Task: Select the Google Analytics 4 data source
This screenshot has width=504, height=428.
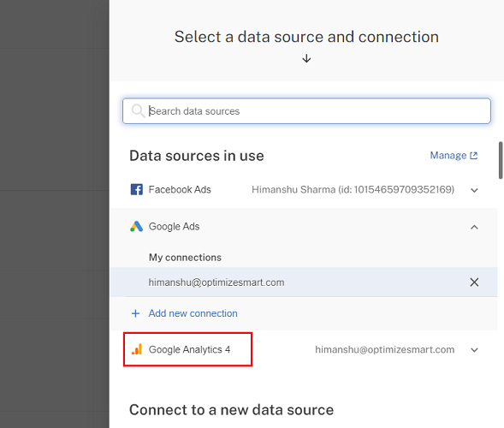Action: (189, 349)
